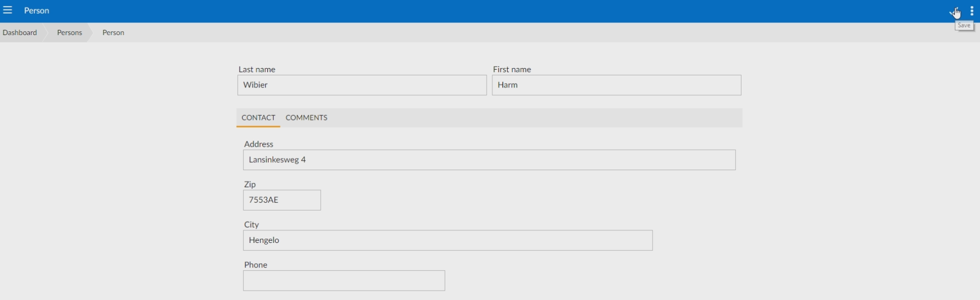This screenshot has width=980, height=300.
Task: Open the hamburger navigation menu
Action: point(7,10)
